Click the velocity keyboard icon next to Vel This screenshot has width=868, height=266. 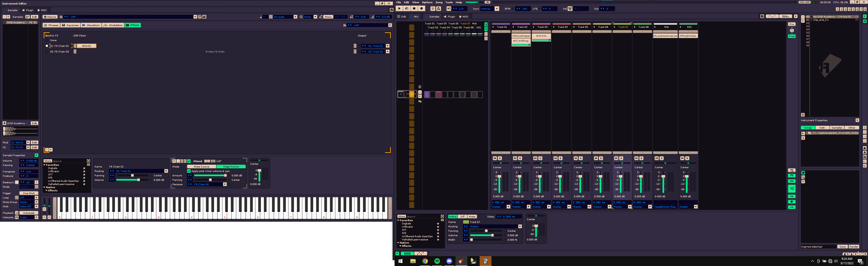coord(570,9)
